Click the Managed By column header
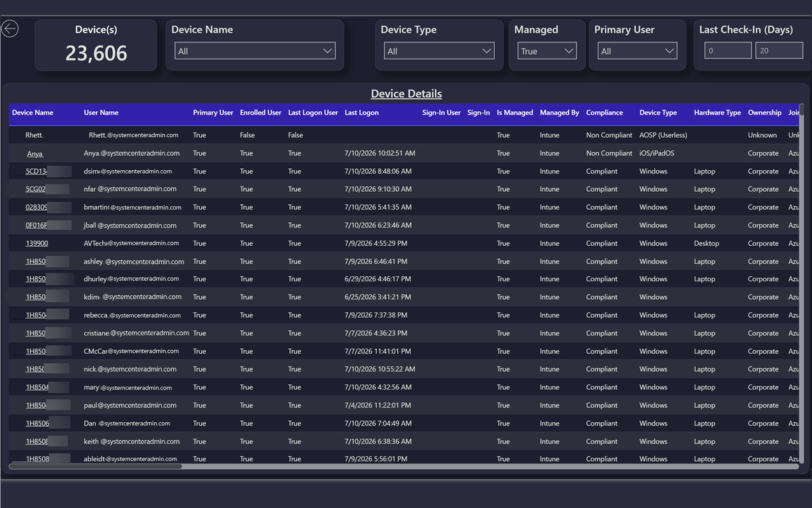The height and width of the screenshot is (508, 812). (x=560, y=112)
